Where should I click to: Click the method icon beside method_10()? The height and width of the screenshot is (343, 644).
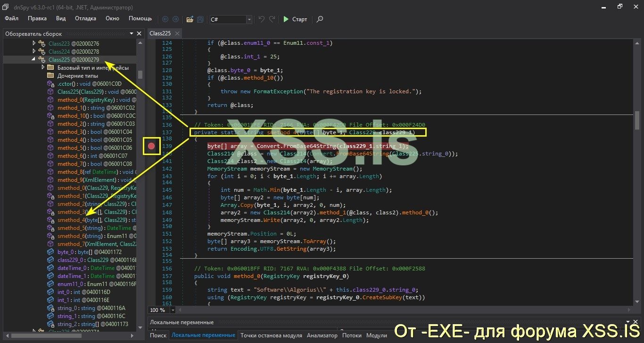tap(50, 116)
